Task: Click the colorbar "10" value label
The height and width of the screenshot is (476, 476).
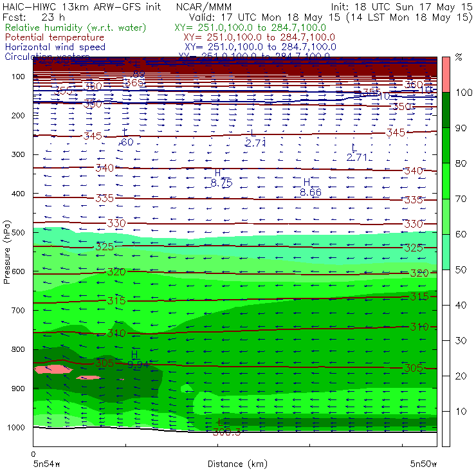Action: click(x=461, y=412)
